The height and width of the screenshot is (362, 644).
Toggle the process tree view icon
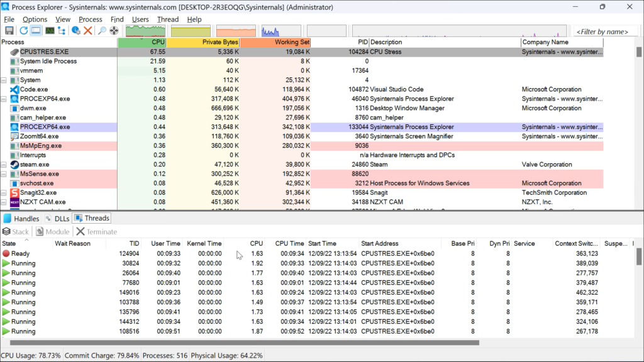tap(62, 30)
